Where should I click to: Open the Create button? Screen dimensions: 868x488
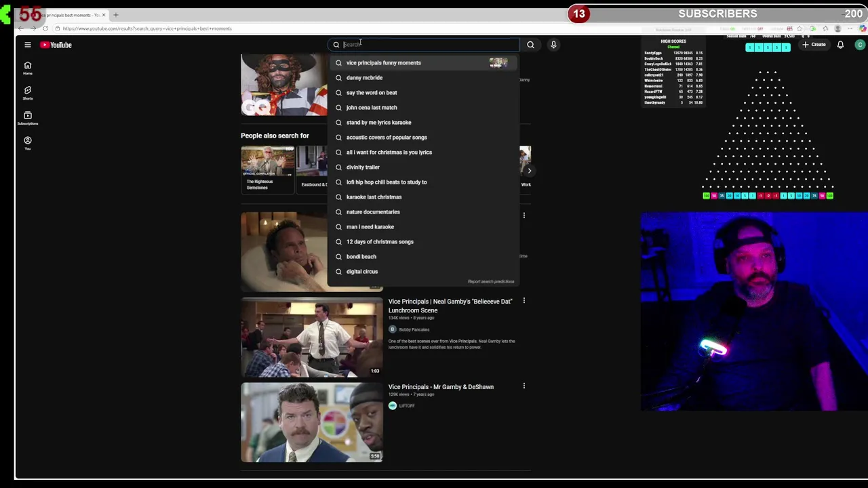814,45
